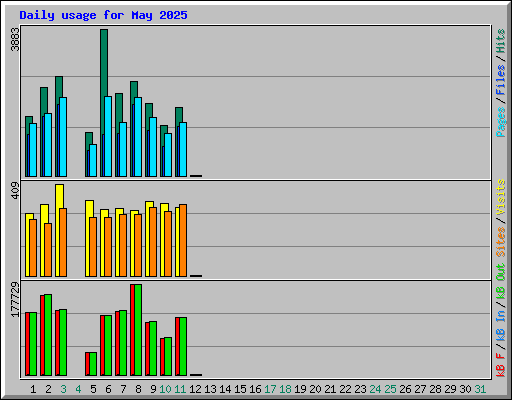Click green day 3 on the x-axis
512x400 pixels.
63,389
